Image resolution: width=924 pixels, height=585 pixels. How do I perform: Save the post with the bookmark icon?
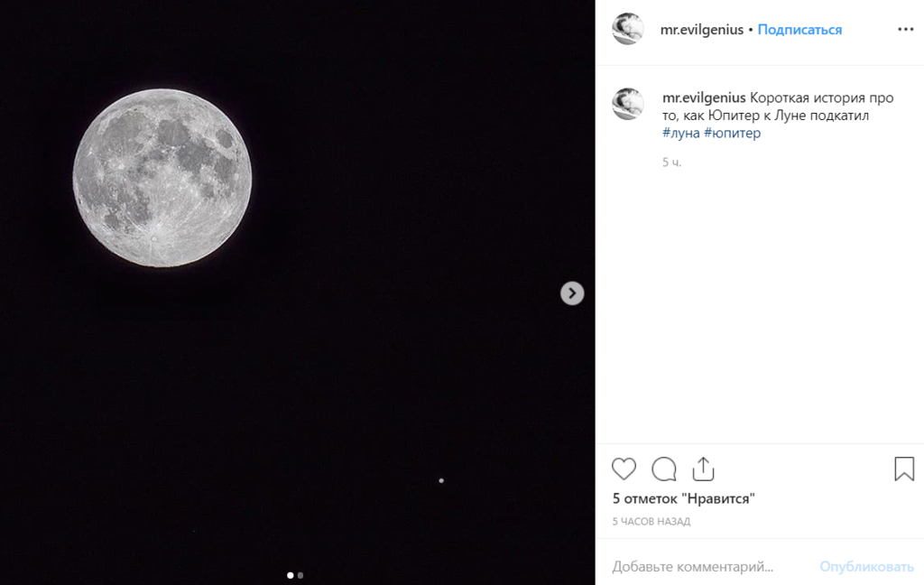[x=903, y=469]
